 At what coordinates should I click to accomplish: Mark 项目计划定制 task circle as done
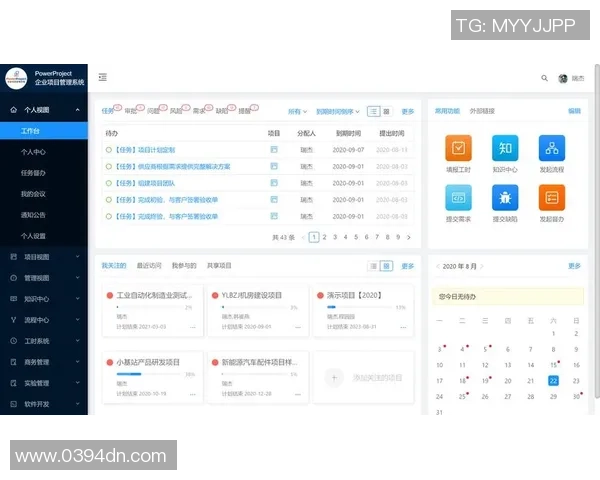[x=108, y=150]
